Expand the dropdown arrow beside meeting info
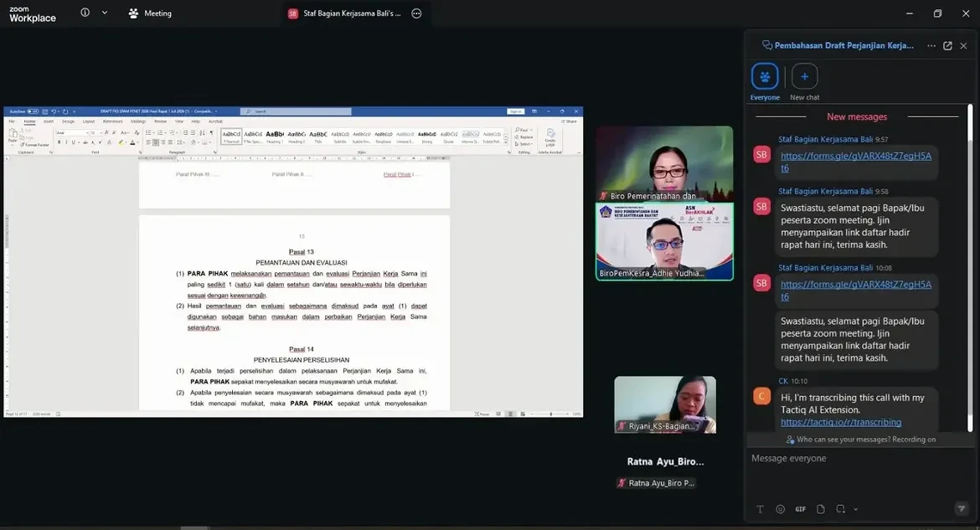The height and width of the screenshot is (530, 980). [x=105, y=13]
